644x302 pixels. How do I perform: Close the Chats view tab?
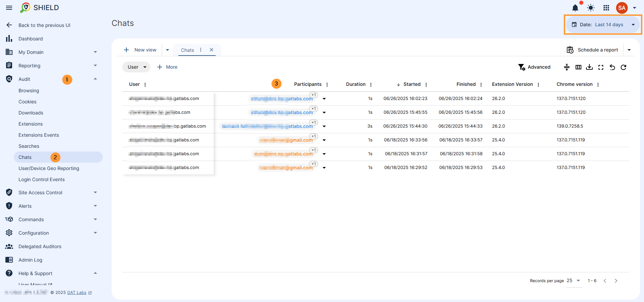(x=212, y=50)
